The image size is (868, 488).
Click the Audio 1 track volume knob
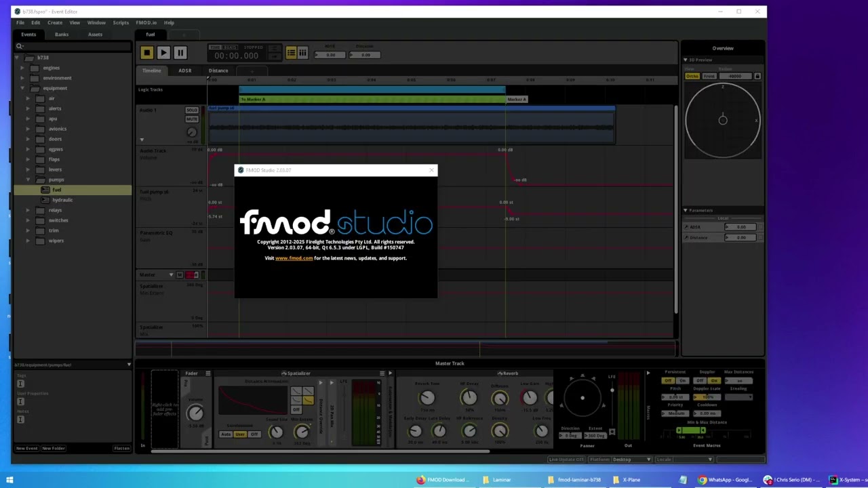191,132
